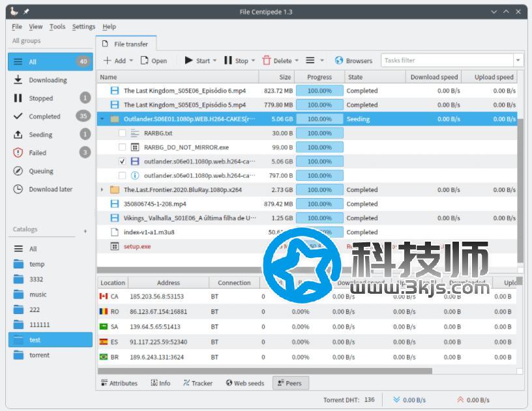This screenshot has width=532, height=411.
Task: Select the All group with 40 tasks
Action: click(50, 62)
